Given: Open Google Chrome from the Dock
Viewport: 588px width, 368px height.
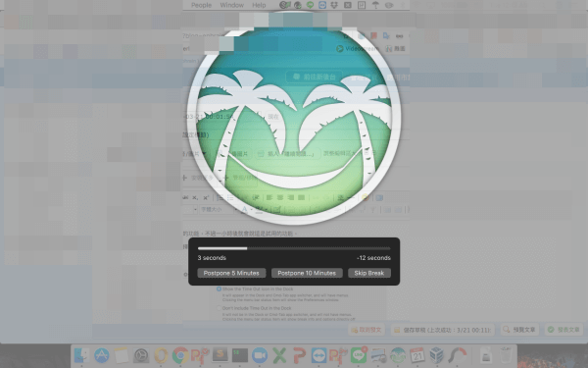Looking at the screenshot, I should (180, 355).
